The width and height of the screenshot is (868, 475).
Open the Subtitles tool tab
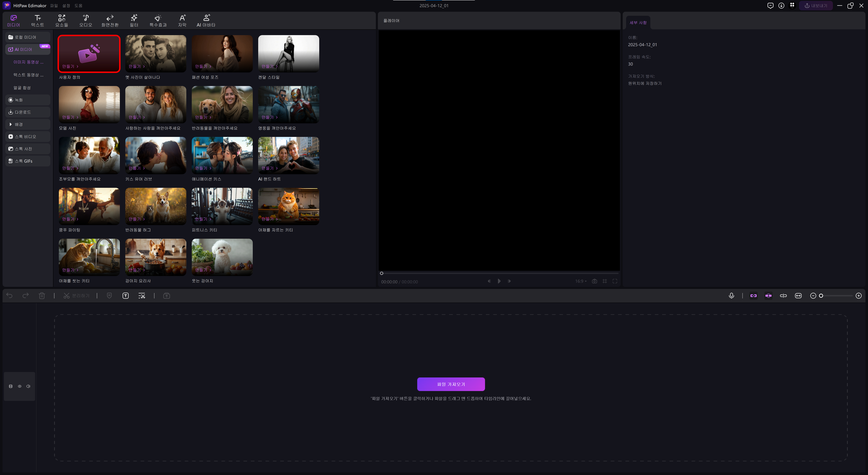coord(182,21)
